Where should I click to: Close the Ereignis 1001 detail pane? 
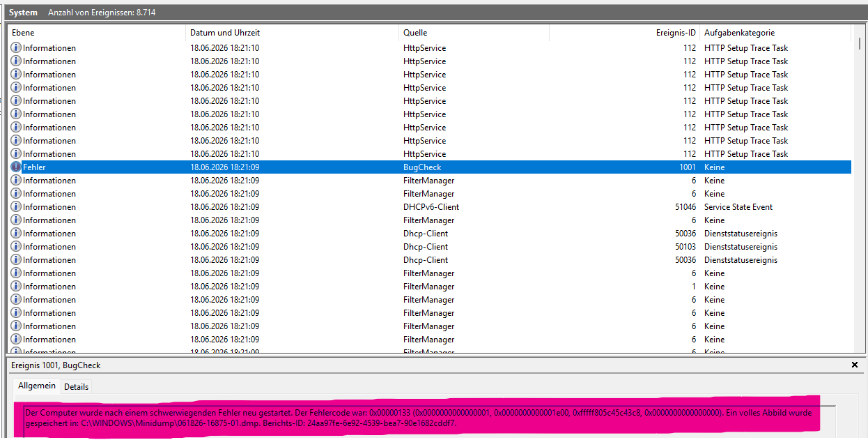855,365
